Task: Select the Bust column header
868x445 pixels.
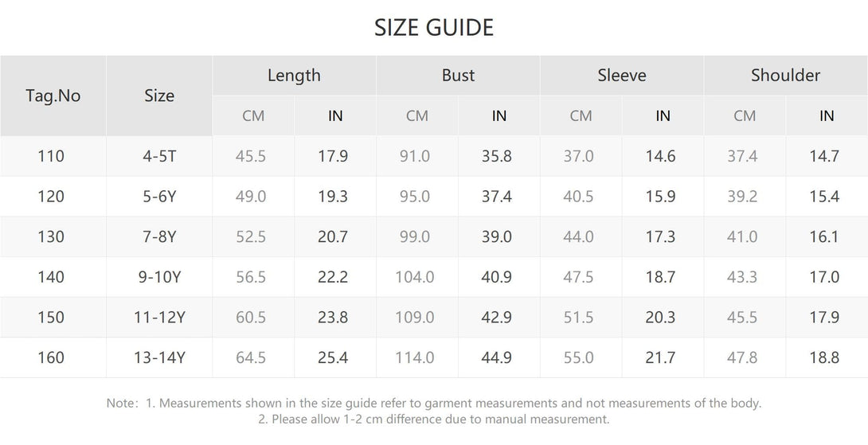Action: point(458,76)
